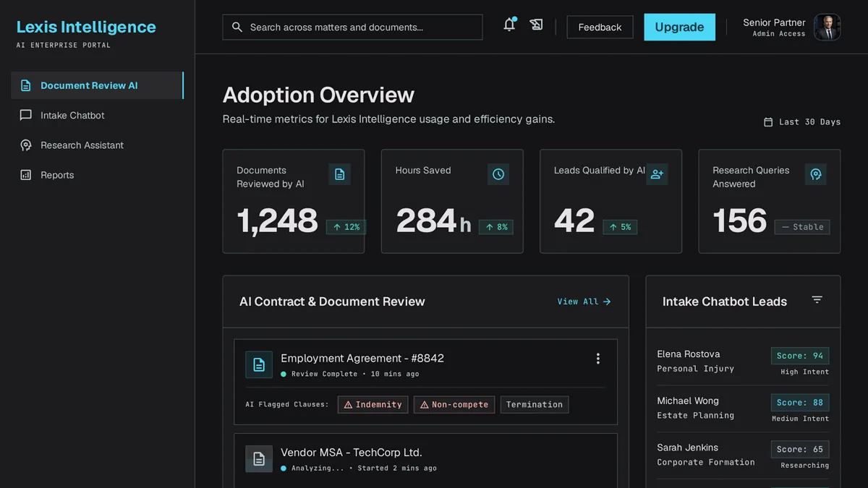Open the Intake Chatbot section

(x=97, y=115)
